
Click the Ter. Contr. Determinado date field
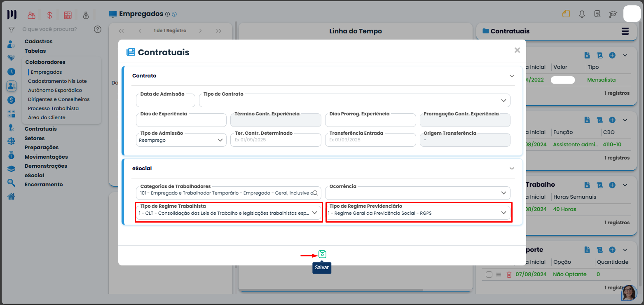pos(276,140)
